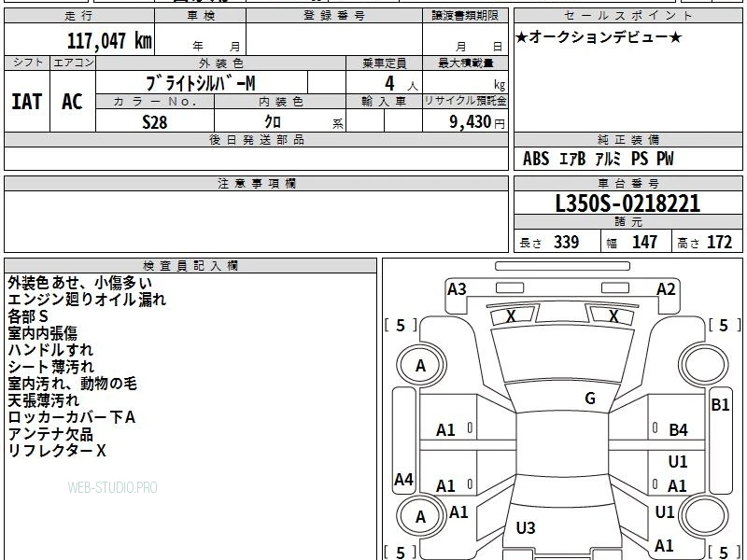Click the AC air conditioner cell
This screenshot has height=560, width=747.
[x=73, y=102]
